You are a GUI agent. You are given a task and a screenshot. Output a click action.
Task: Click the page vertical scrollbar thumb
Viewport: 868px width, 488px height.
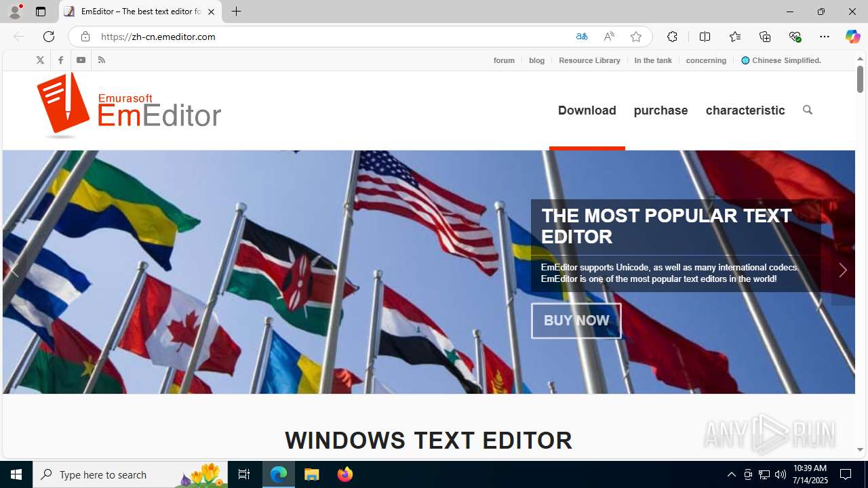pos(860,79)
